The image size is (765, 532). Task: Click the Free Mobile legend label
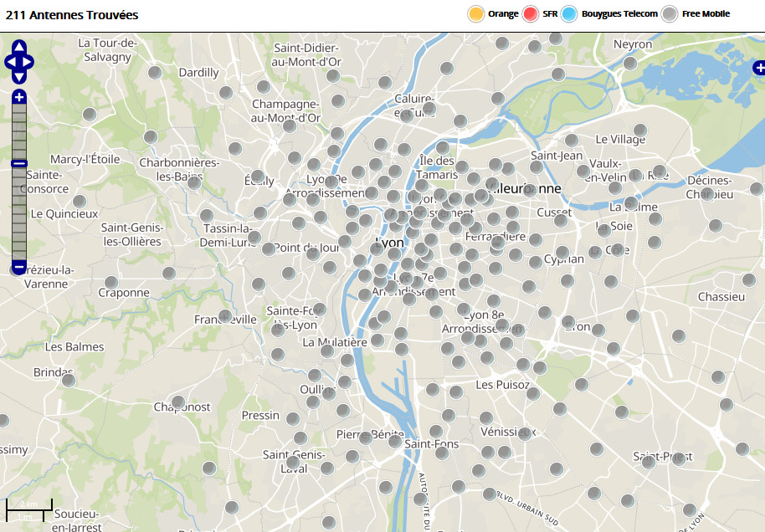[x=706, y=13]
